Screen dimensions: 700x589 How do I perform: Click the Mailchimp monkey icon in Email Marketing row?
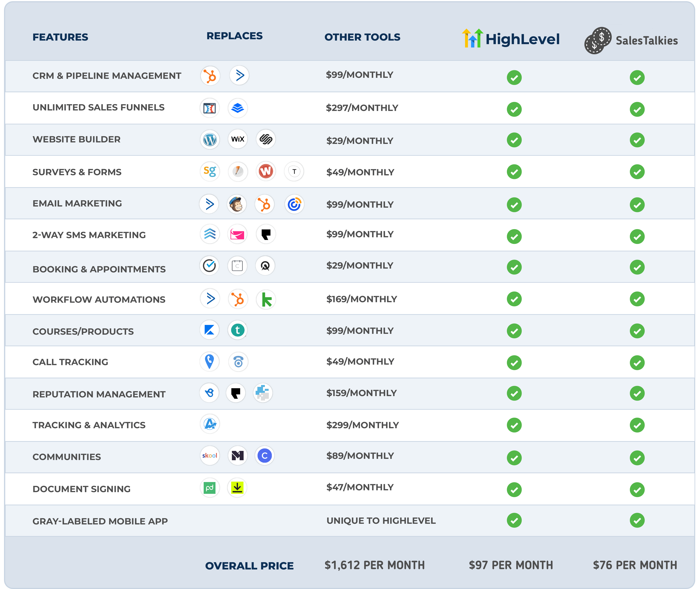[x=236, y=204]
